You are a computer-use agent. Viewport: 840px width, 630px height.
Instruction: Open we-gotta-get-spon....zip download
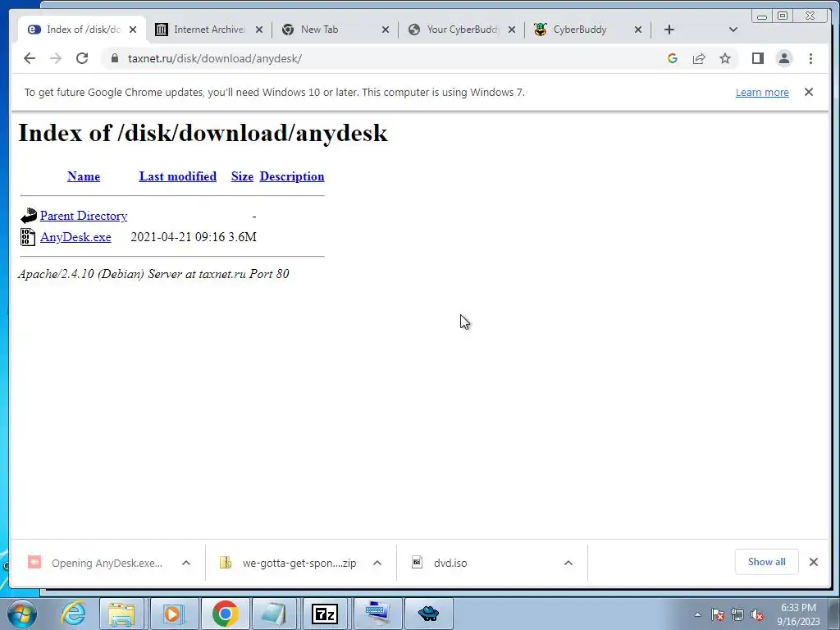click(288, 563)
